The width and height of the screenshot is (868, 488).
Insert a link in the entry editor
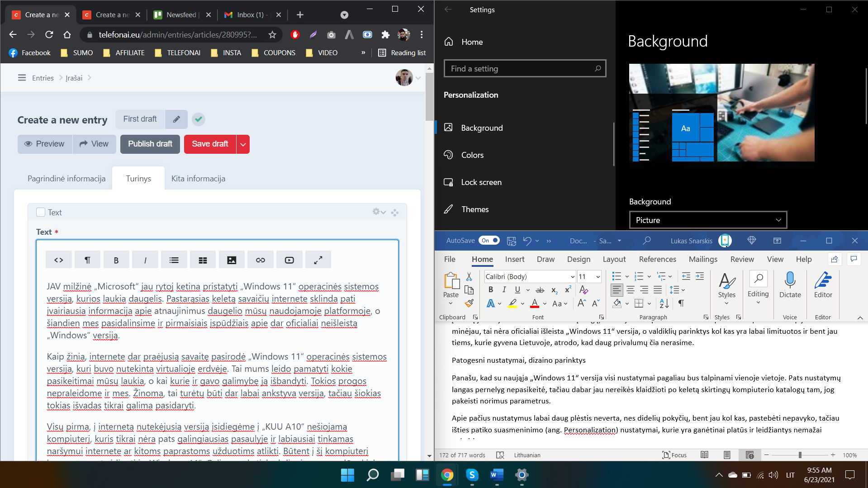click(x=261, y=260)
